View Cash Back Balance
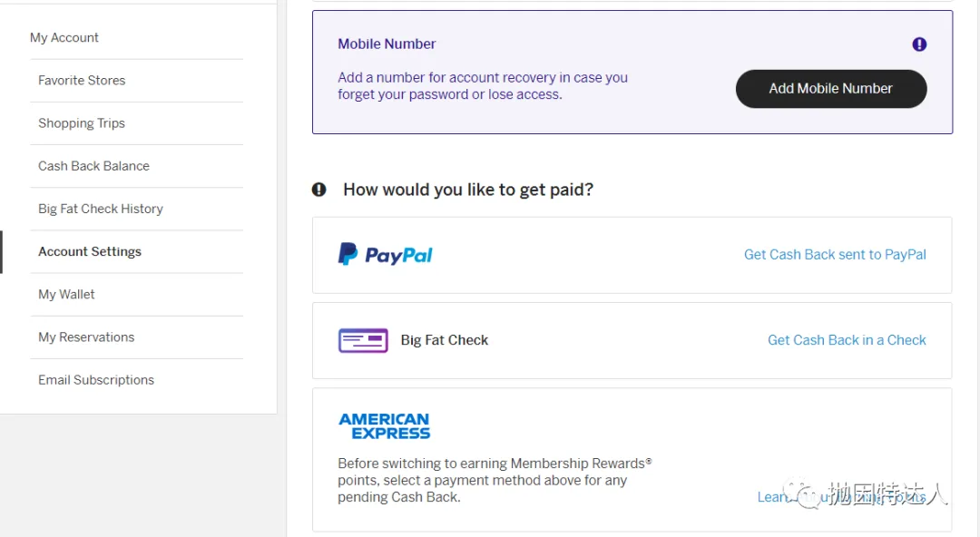 point(93,166)
